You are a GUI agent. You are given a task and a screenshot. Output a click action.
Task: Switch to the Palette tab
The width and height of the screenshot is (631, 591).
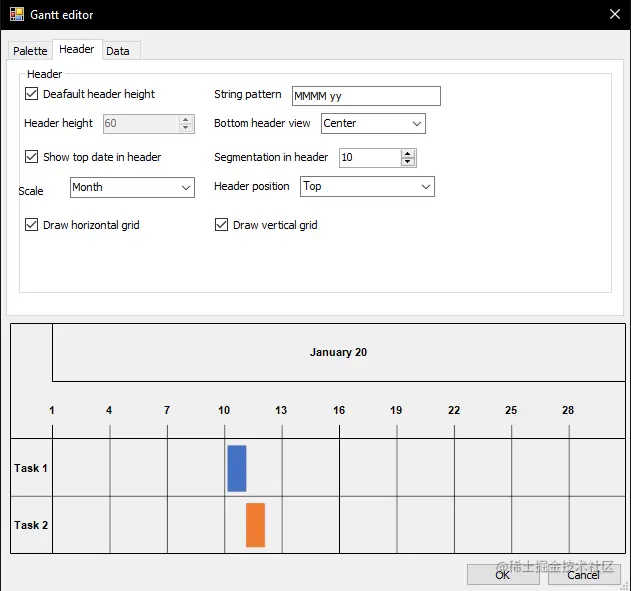pos(30,51)
